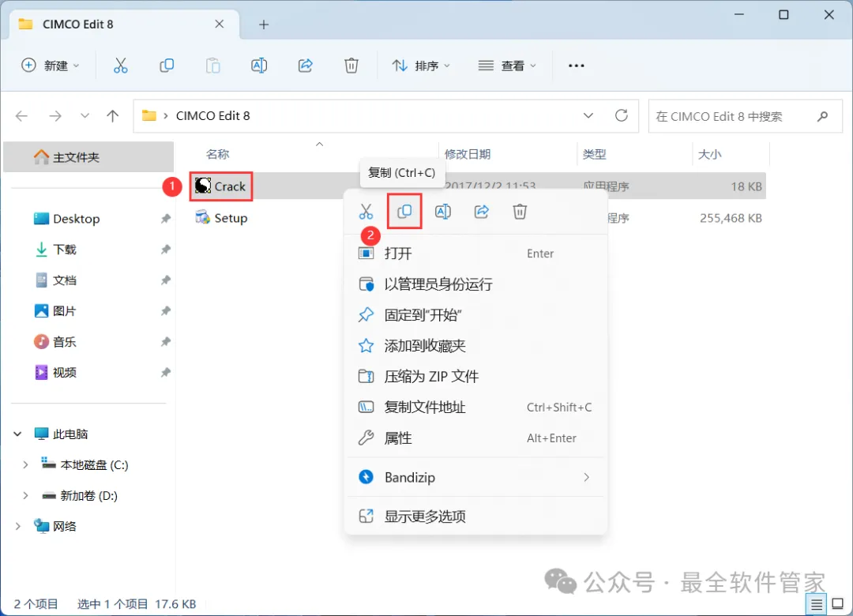Expand the 新加卷 (D:) node
Screen dimensions: 853x616
click(x=25, y=496)
